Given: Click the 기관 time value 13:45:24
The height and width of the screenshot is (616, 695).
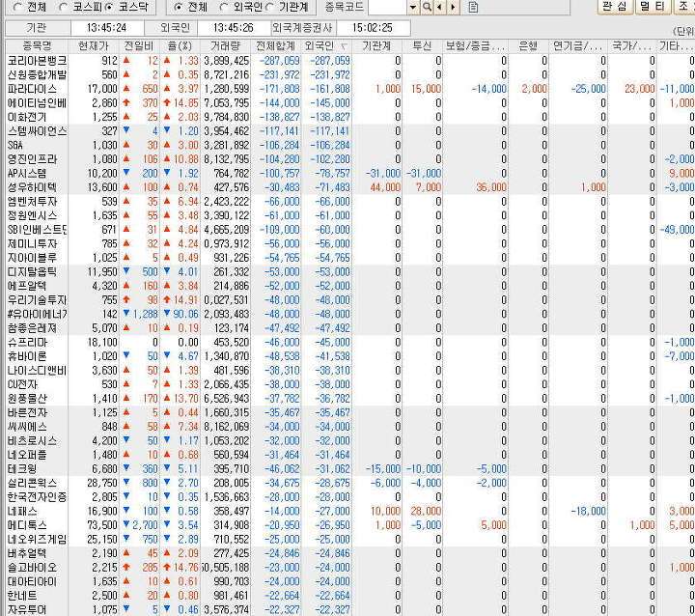Looking at the screenshot, I should click(106, 28).
